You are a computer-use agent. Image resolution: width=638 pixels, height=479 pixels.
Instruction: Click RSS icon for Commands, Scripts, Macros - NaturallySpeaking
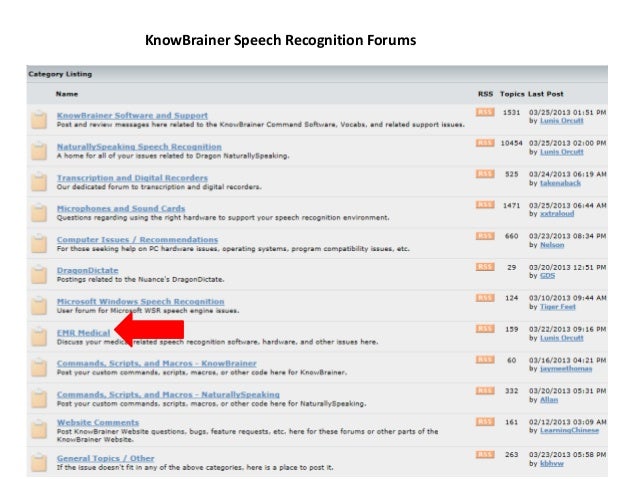[x=485, y=391]
